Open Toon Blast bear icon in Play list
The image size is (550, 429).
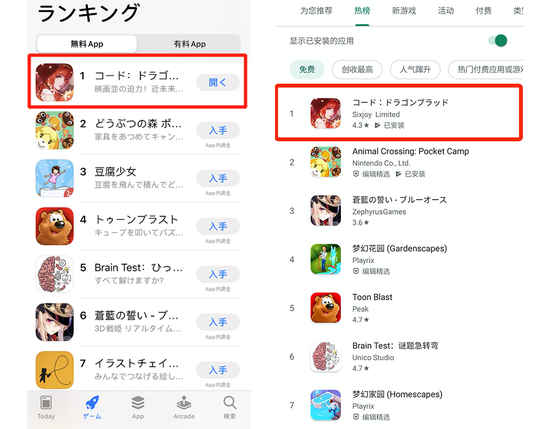coord(326,308)
